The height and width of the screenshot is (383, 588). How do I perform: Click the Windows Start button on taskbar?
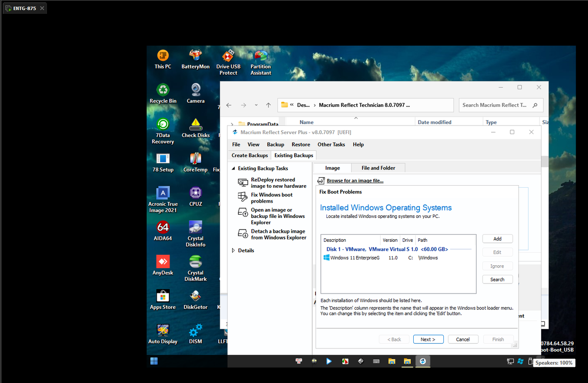[154, 361]
